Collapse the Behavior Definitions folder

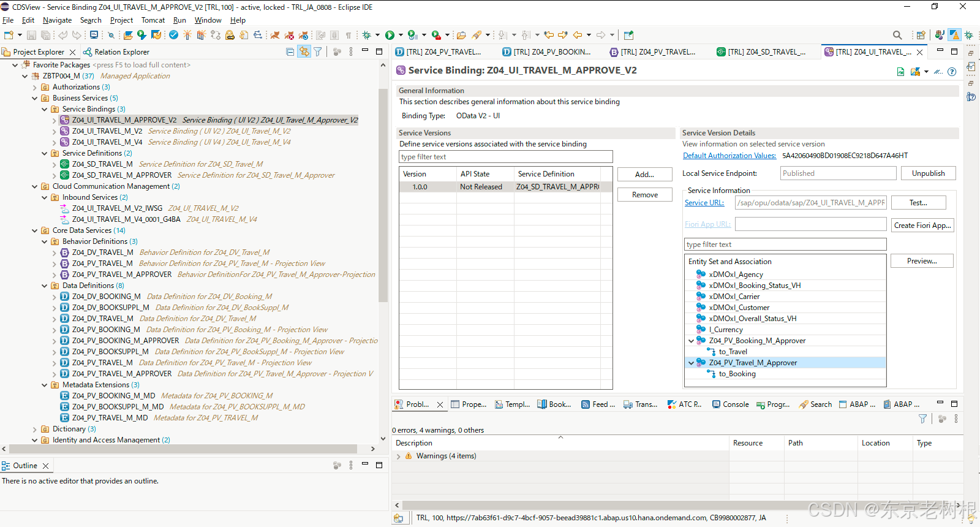[44, 241]
